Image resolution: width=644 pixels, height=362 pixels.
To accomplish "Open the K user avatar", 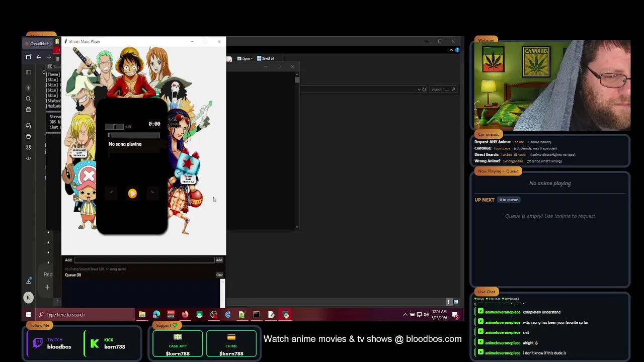I will click(28, 298).
